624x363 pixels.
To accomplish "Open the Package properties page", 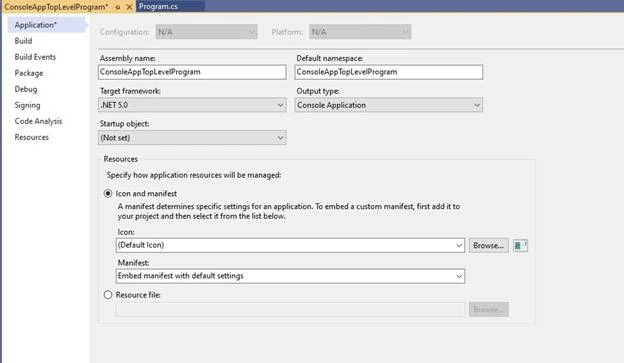I will point(29,73).
